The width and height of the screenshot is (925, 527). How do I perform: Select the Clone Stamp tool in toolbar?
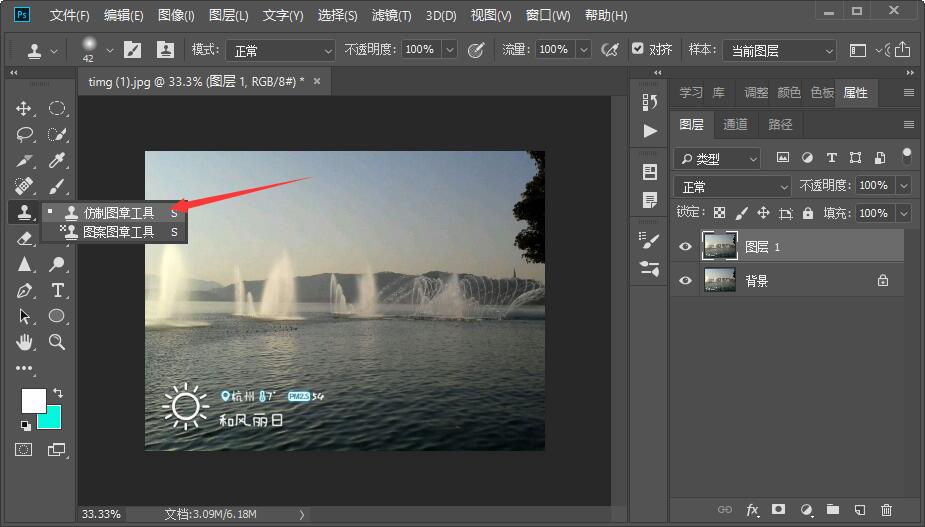(24, 212)
